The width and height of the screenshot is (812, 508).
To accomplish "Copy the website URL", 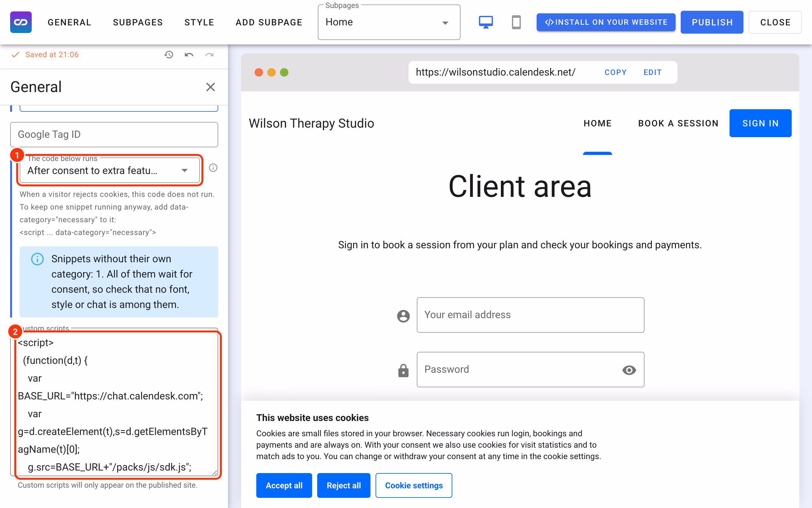I will (x=615, y=72).
